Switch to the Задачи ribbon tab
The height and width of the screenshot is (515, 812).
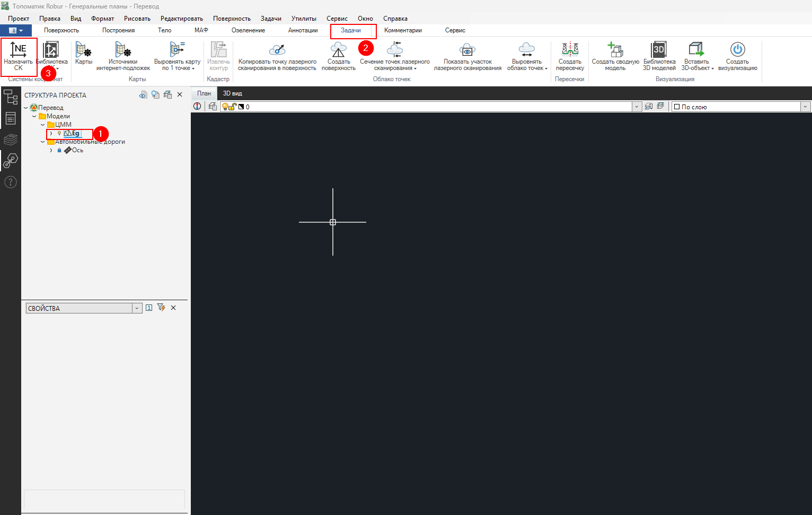tap(351, 30)
